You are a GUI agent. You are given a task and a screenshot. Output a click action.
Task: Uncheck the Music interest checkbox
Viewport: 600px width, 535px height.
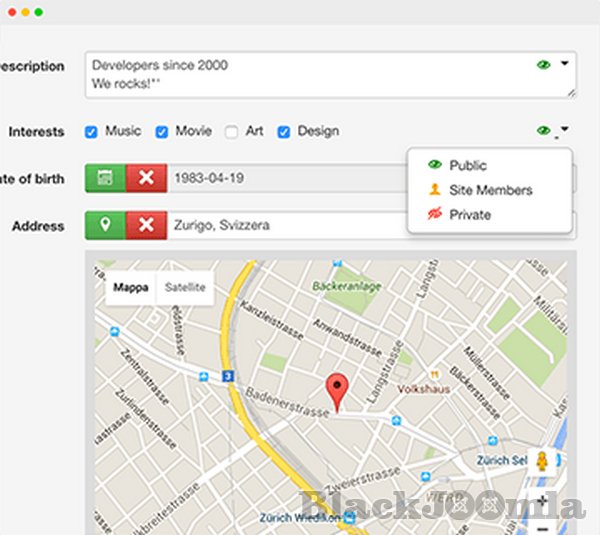coord(92,131)
